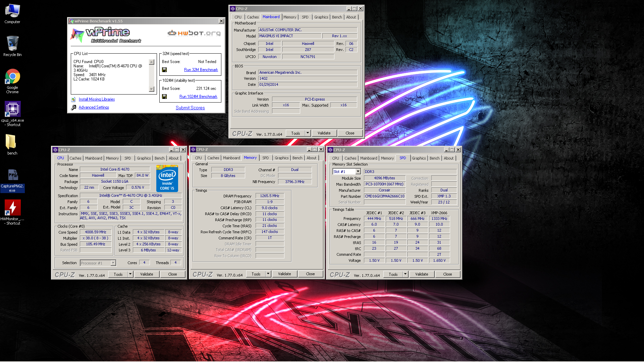Open the Recycle Bin icon
644x362 pixels.
(x=12, y=46)
